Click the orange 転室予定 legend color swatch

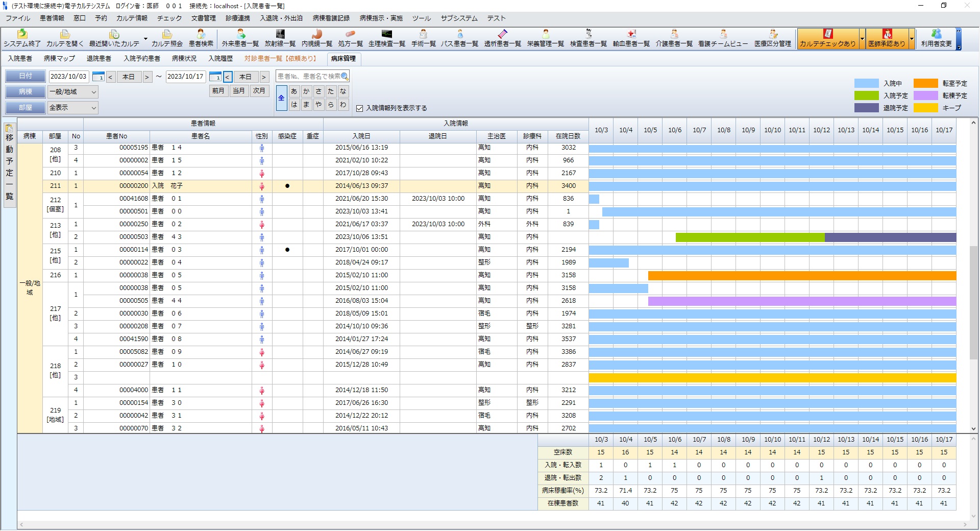[x=925, y=83]
